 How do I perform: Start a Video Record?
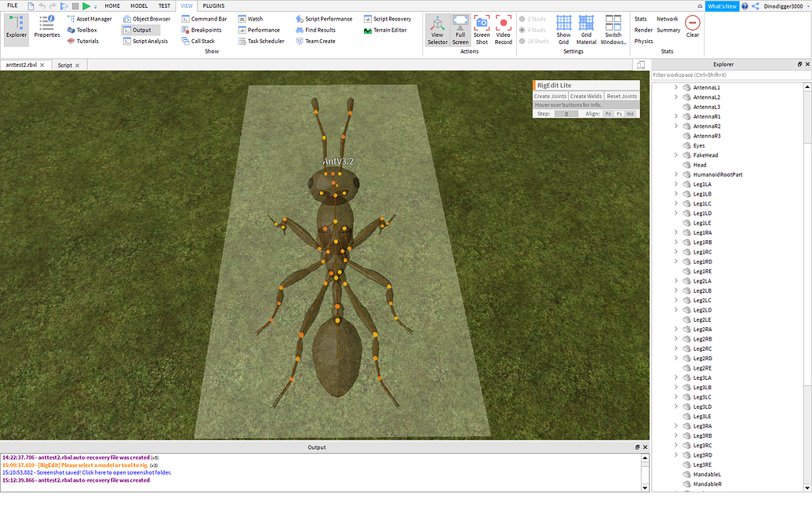pyautogui.click(x=503, y=30)
